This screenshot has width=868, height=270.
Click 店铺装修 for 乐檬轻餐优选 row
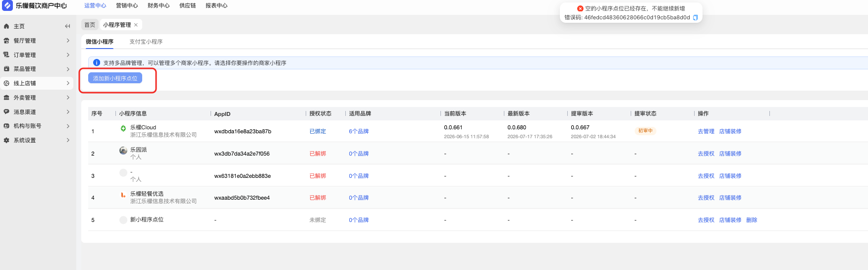730,198
